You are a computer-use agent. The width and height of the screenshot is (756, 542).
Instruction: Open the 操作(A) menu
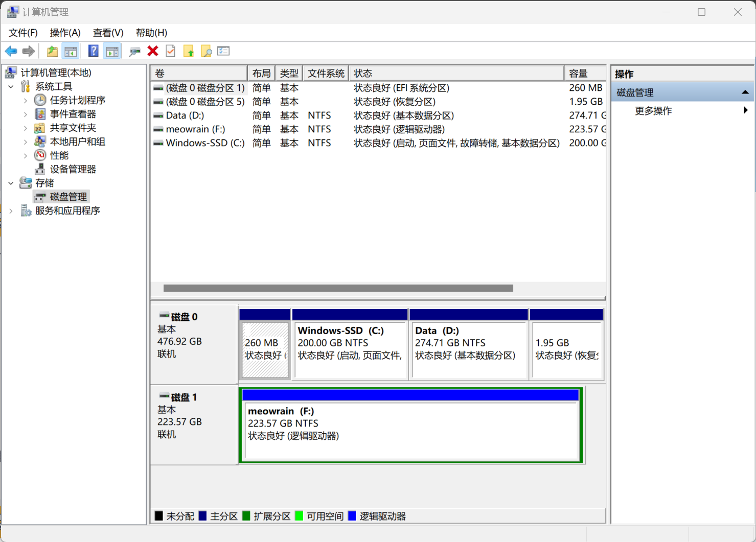click(x=65, y=33)
